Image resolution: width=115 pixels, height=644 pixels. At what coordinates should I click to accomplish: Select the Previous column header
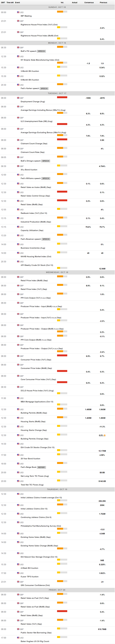(104, 3)
